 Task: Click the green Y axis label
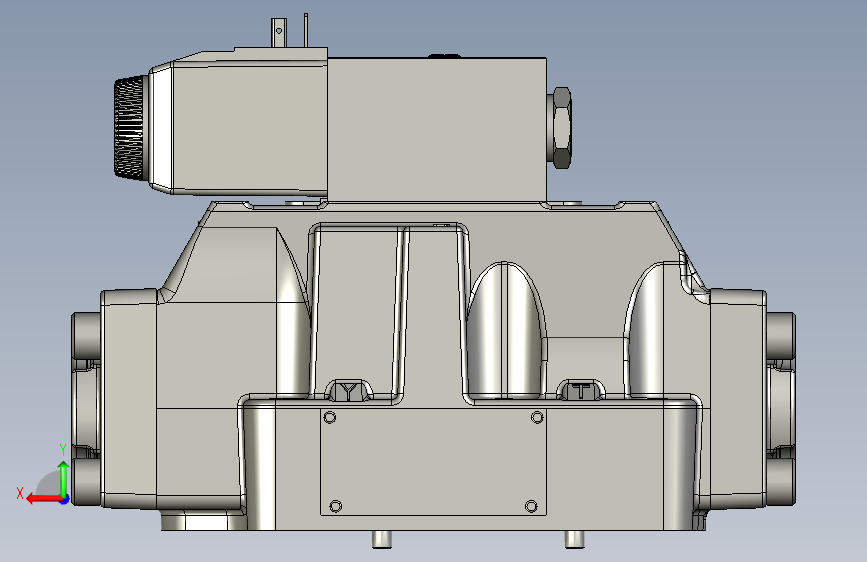tap(63, 450)
